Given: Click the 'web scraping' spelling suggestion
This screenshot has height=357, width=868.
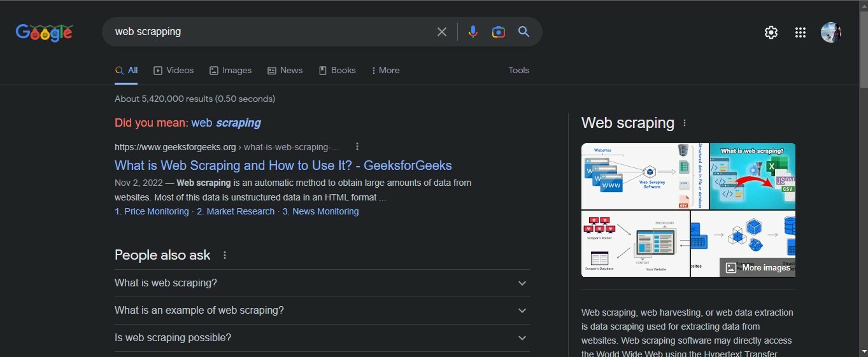Looking at the screenshot, I should click(x=226, y=123).
